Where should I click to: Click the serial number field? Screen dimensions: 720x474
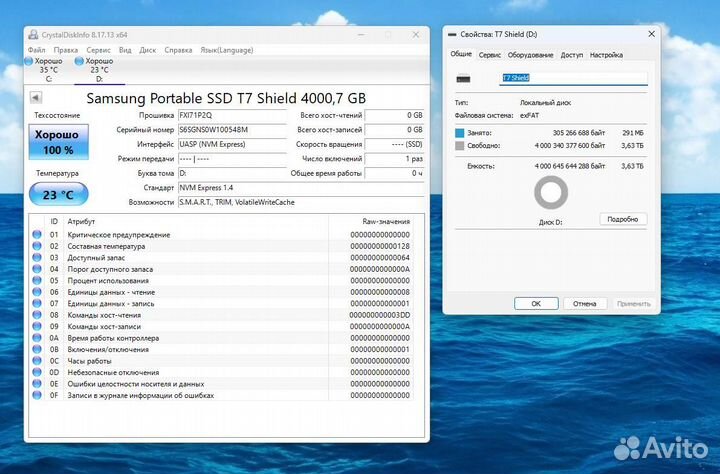(x=232, y=130)
